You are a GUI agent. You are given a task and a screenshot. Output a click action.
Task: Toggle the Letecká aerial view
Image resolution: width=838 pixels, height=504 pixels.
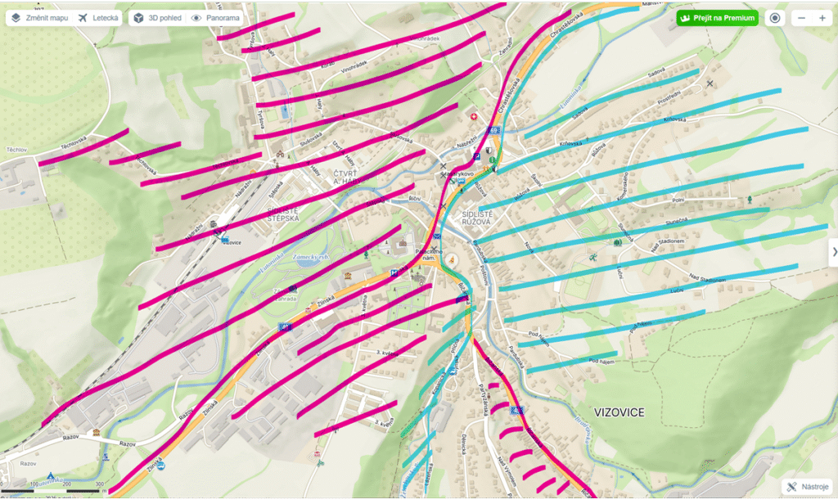point(97,18)
